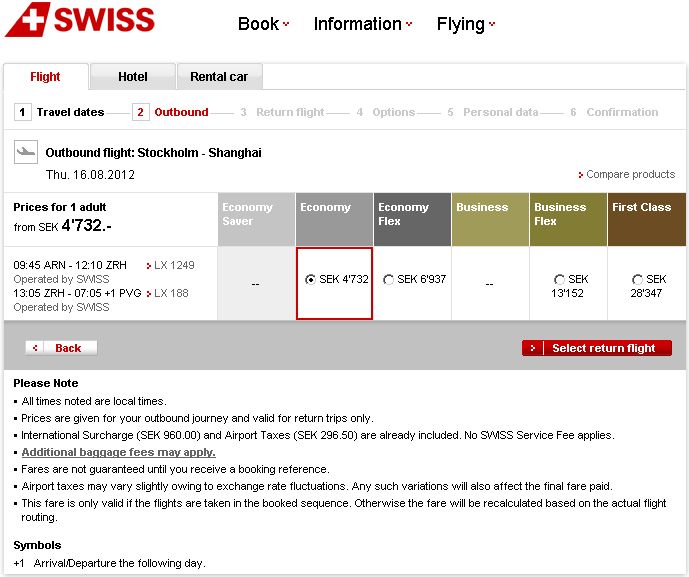689x577 pixels.
Task: Switch to the Rental car tab
Action: [x=219, y=77]
